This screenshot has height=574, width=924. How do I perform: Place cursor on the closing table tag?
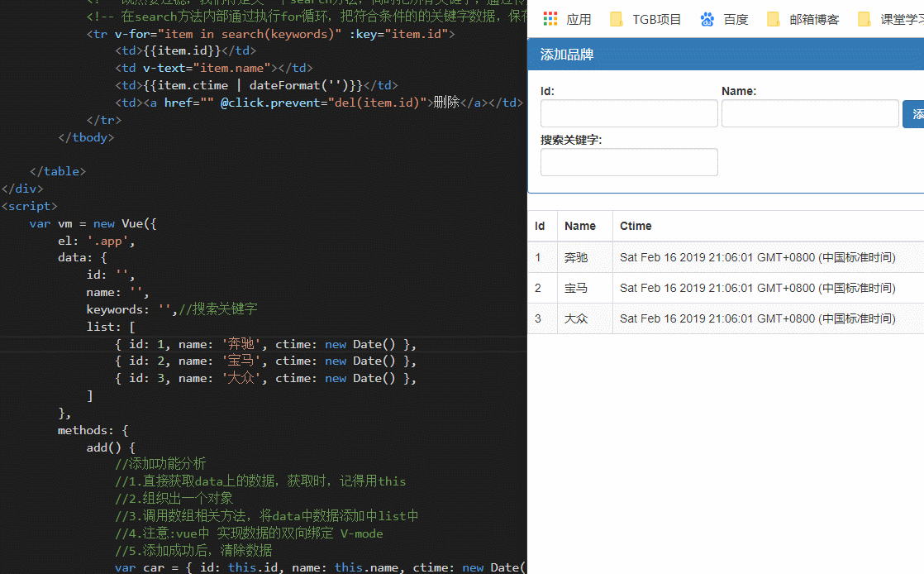coord(58,172)
